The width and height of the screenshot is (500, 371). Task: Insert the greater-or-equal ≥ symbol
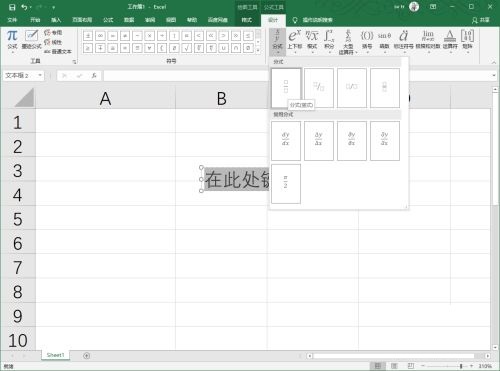click(88, 48)
